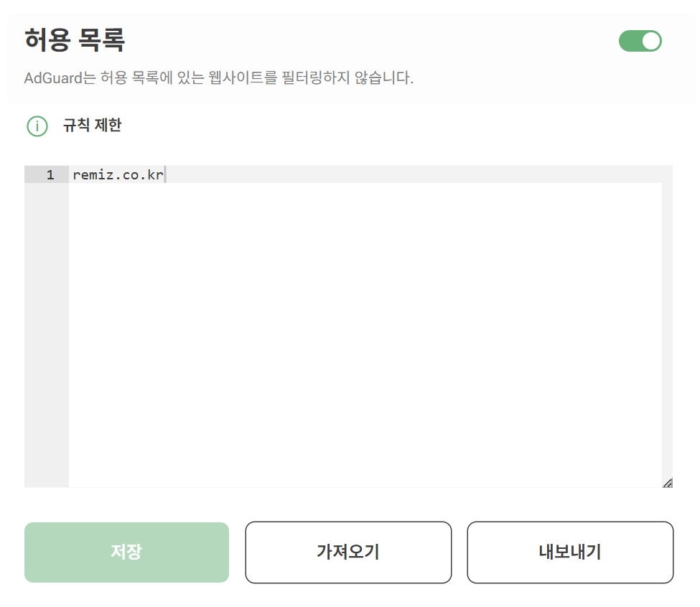Screen dimensions: 700x607
Task: Toggle the 허용 목록 allowlist switch off
Action: tap(640, 41)
